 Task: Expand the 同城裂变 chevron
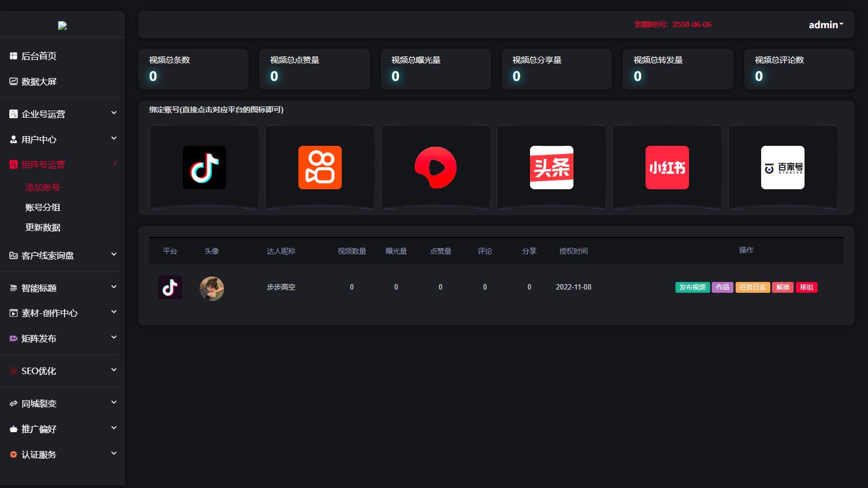pyautogui.click(x=114, y=402)
